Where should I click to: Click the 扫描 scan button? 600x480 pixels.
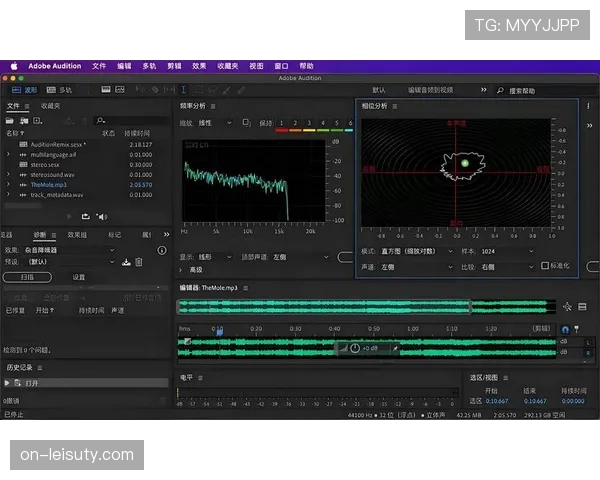[x=27, y=277]
